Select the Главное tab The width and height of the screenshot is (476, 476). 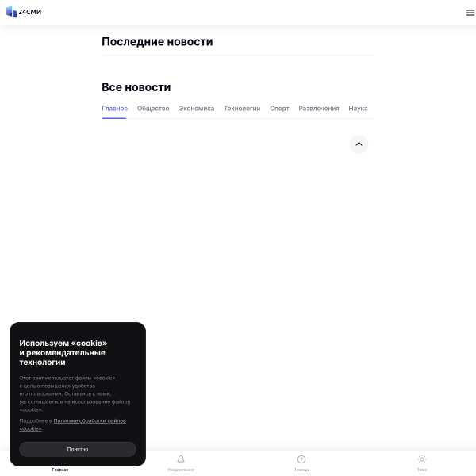[114, 109]
